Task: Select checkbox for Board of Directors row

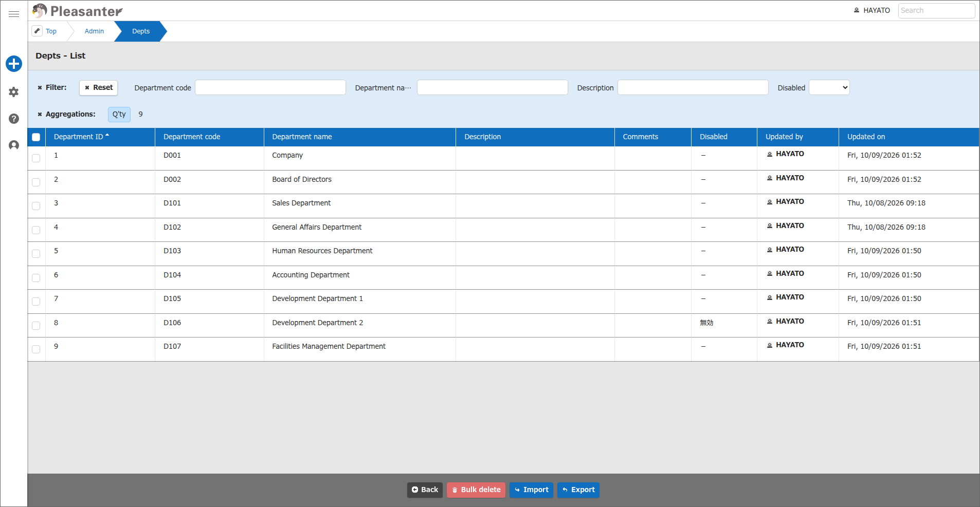Action: 36,182
